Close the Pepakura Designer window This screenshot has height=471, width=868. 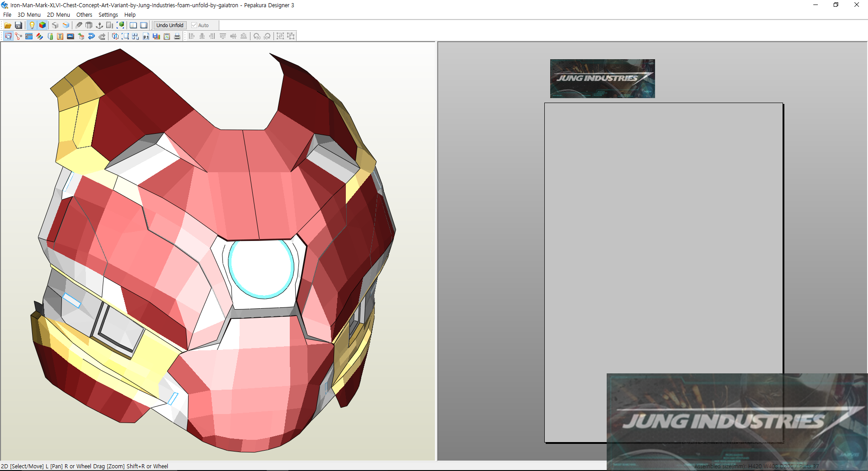857,5
